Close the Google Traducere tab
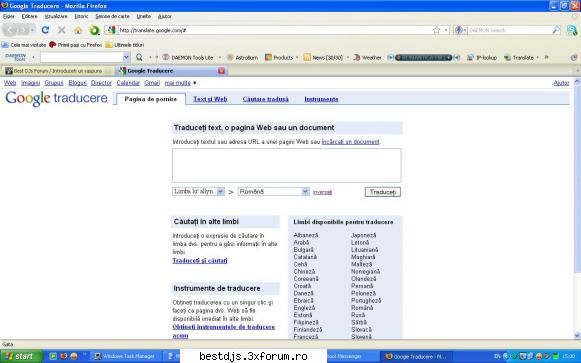This screenshot has height=363, width=581. pyautogui.click(x=221, y=71)
